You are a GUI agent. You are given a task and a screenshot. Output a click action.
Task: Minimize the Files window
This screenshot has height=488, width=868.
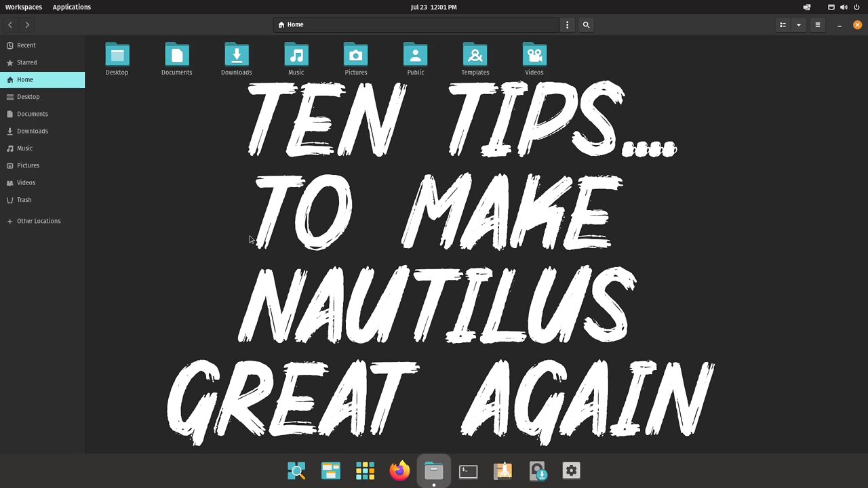click(x=840, y=25)
